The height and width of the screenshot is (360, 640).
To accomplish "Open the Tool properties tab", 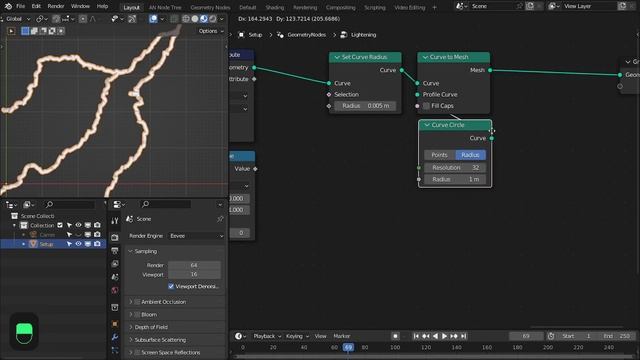I will coord(115,221).
